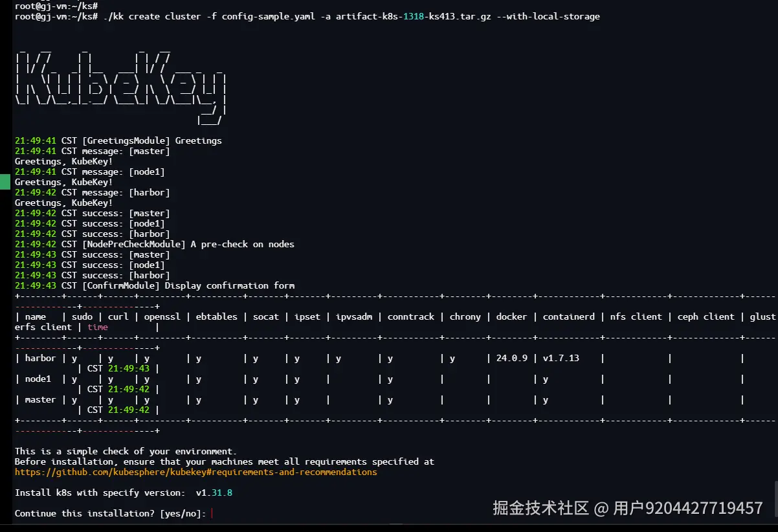Click the "conntrack" table column header
The image size is (778, 532).
click(411, 317)
